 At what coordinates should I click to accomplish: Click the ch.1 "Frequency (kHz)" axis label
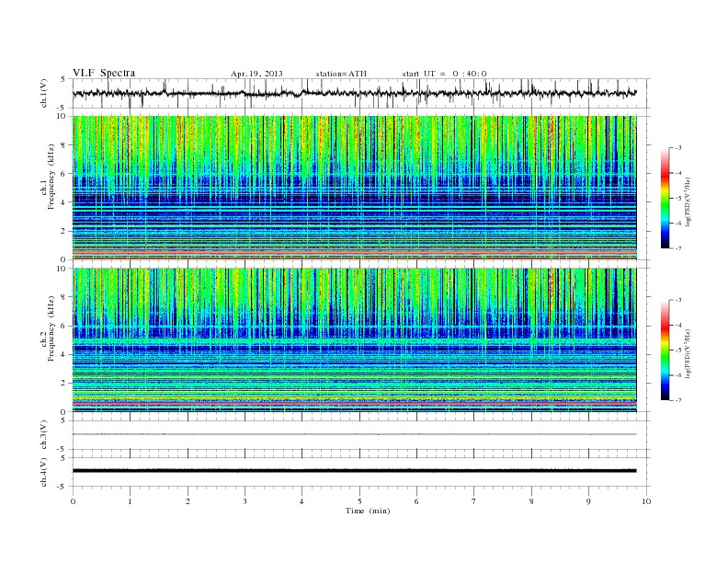[51, 177]
